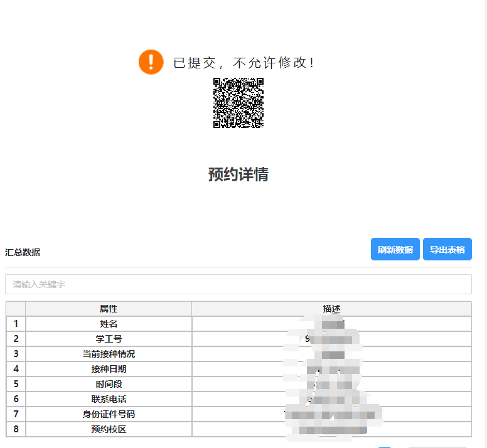This screenshot has height=448, width=487.
Task: Click the QR code image
Action: (x=238, y=103)
